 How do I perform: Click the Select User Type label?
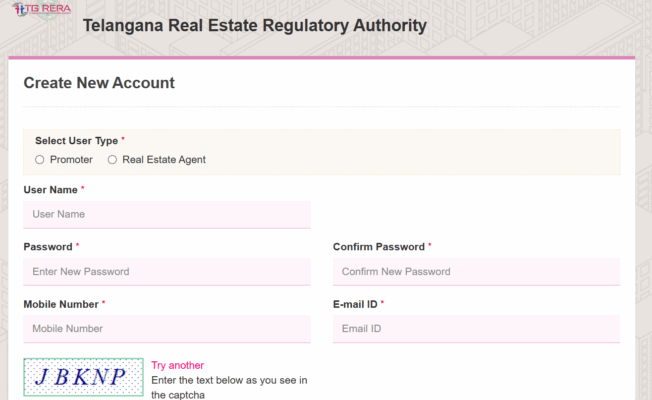(x=76, y=141)
